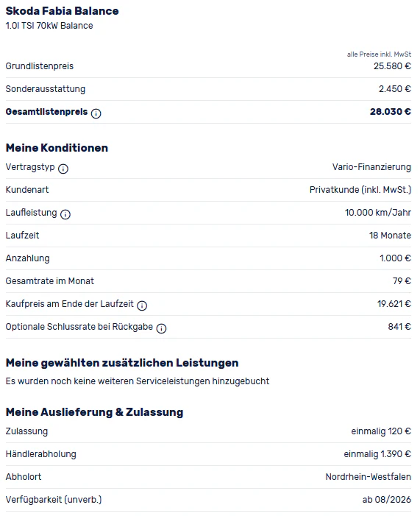Screen dimensions: 420x516
Task: Select the Kaufpreis value 19.621 €
Action: pos(394,303)
